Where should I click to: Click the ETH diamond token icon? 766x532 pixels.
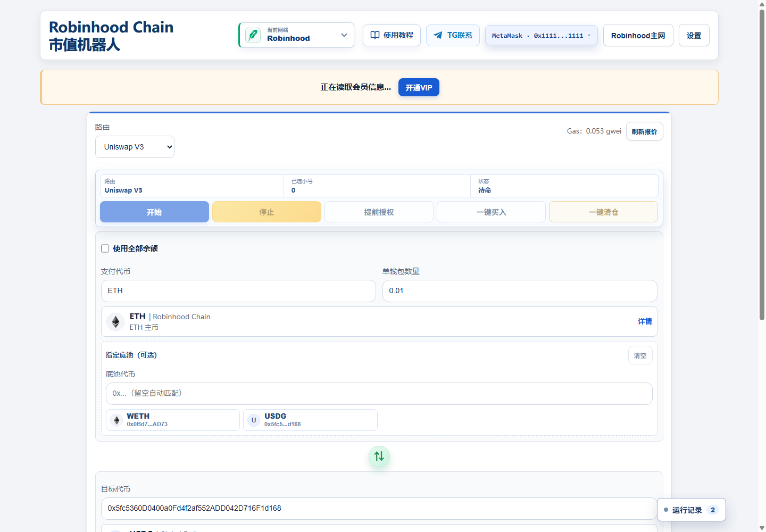click(115, 321)
